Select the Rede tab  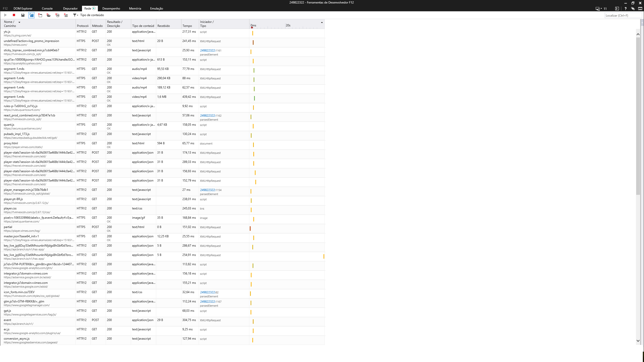click(88, 9)
